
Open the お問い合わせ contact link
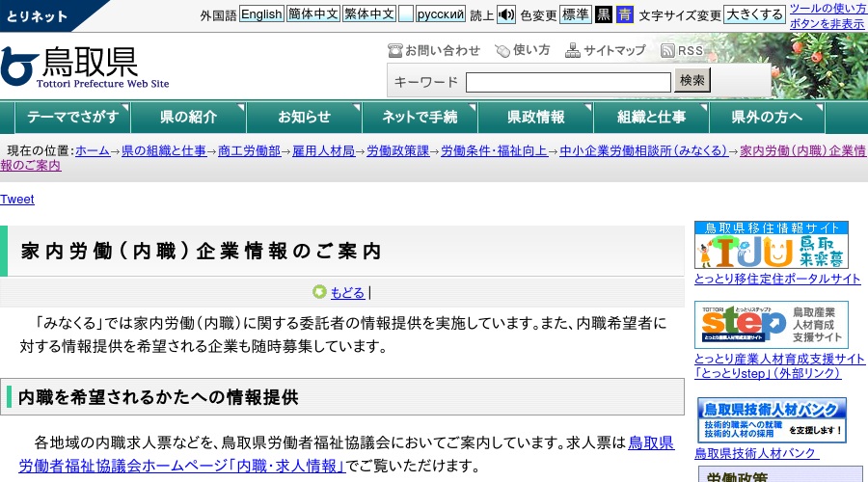434,50
